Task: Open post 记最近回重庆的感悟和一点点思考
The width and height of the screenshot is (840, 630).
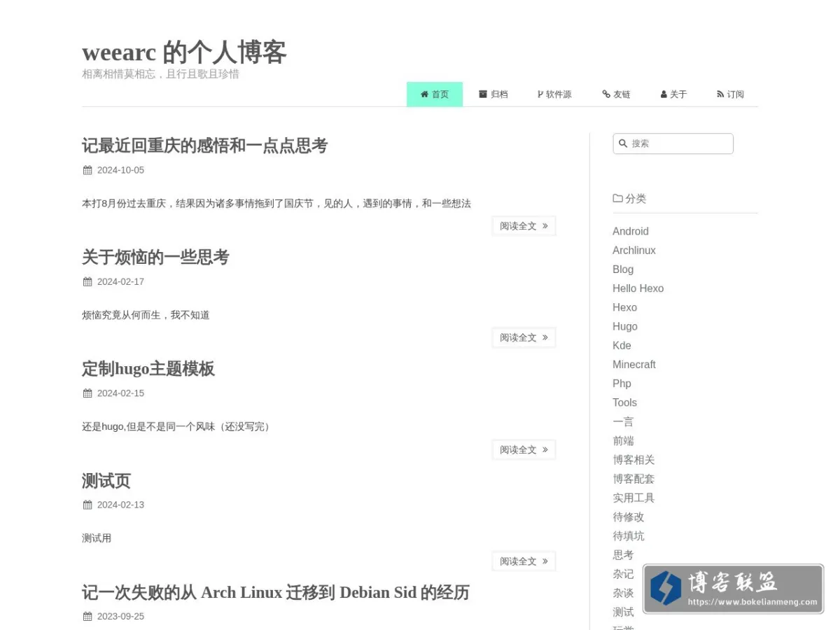Action: click(x=205, y=146)
